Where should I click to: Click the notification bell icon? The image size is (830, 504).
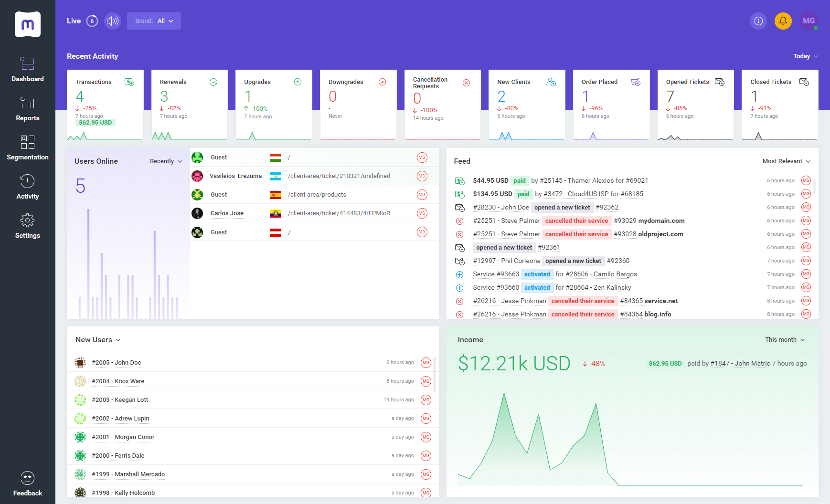783,21
